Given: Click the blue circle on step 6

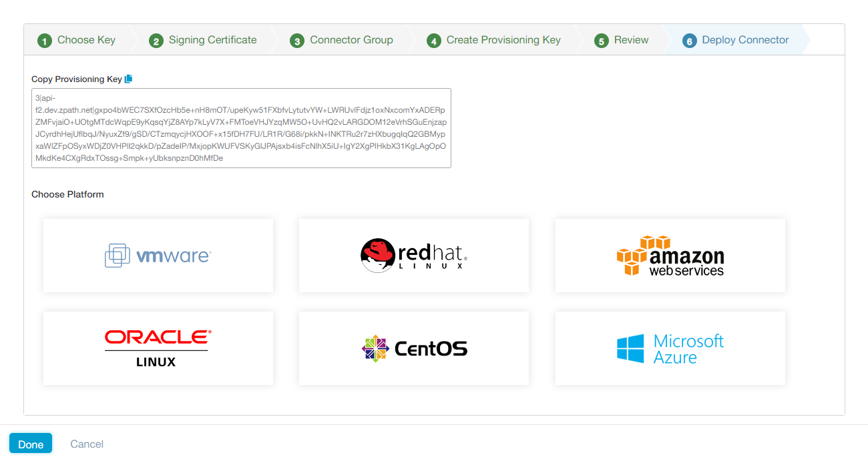Looking at the screenshot, I should tap(689, 40).
